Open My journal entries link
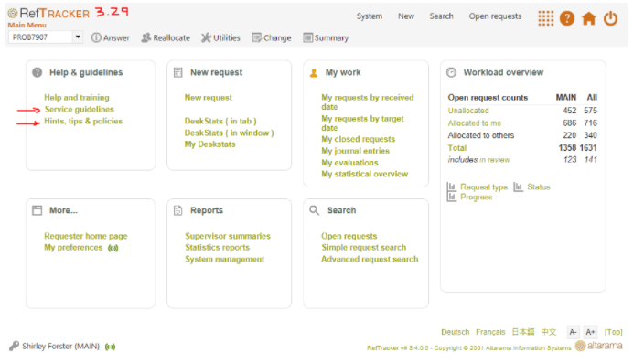Image resolution: width=644 pixels, height=363 pixels. click(355, 151)
